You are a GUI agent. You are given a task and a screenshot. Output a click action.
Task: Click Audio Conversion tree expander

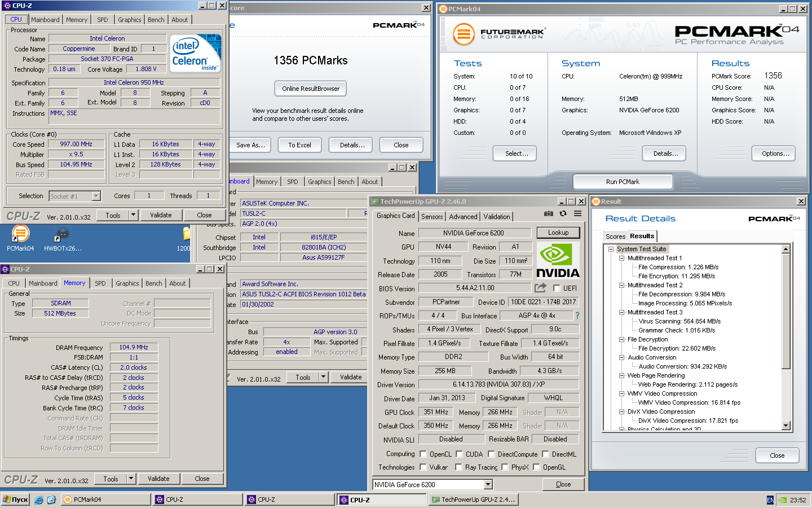621,357
